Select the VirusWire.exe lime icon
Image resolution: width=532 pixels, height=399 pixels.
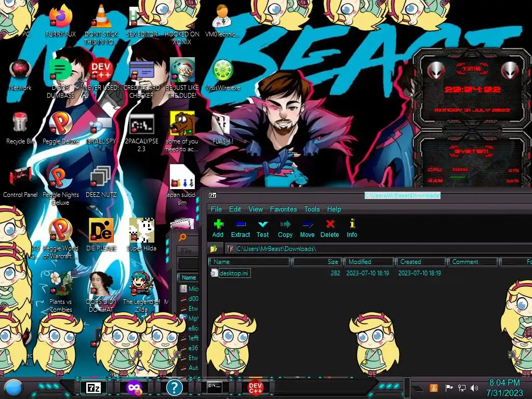[x=222, y=75]
